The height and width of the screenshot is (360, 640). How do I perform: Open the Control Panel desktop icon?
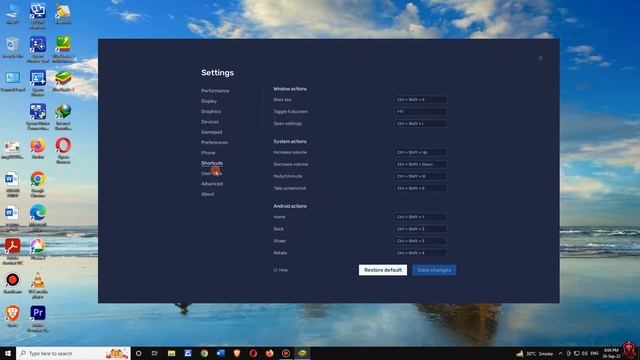point(12,81)
